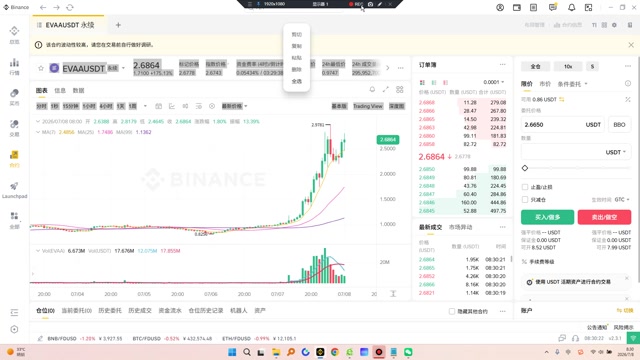This screenshot has width=640, height=360.
Task: Click the add circle icon in sidebar bottom
Action: pyautogui.click(x=14, y=329)
